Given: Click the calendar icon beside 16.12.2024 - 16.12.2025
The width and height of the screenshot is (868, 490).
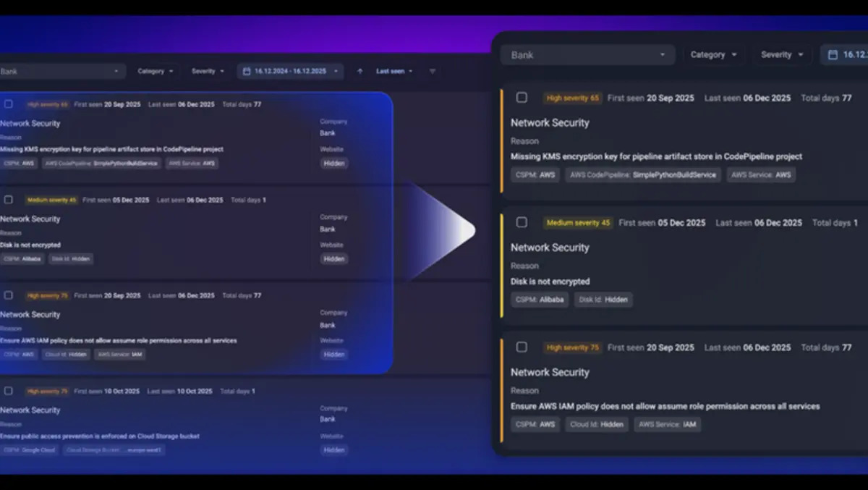Looking at the screenshot, I should tap(247, 72).
